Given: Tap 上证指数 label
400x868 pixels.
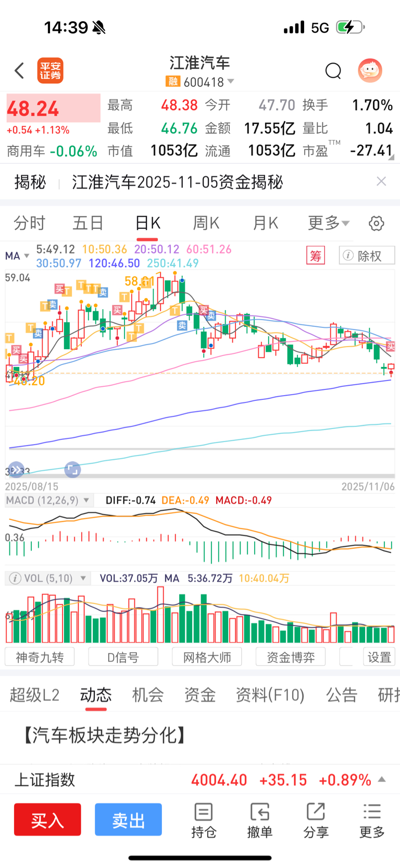Looking at the screenshot, I should (45, 780).
